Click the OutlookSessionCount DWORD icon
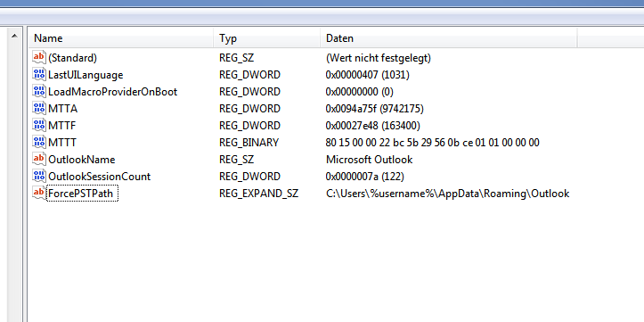 tap(39, 176)
